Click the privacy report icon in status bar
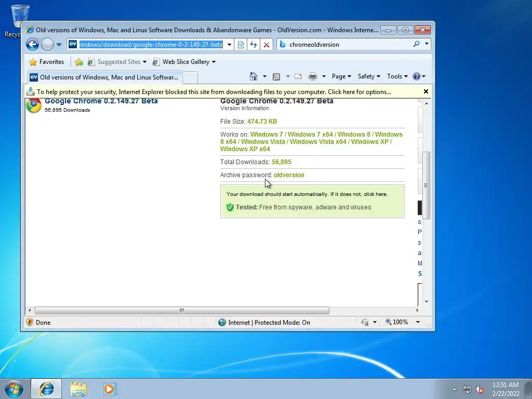Viewport: 532px width, 399px height. [x=365, y=322]
